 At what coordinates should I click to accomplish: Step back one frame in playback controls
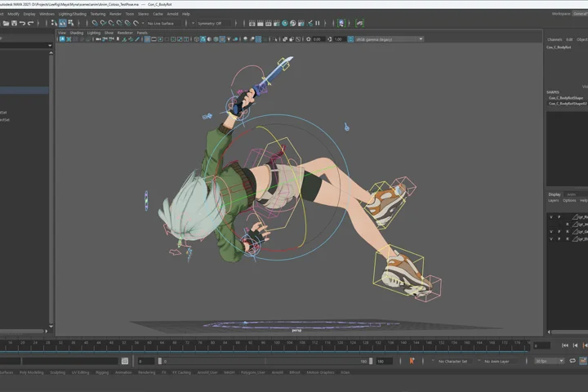[x=575, y=345]
